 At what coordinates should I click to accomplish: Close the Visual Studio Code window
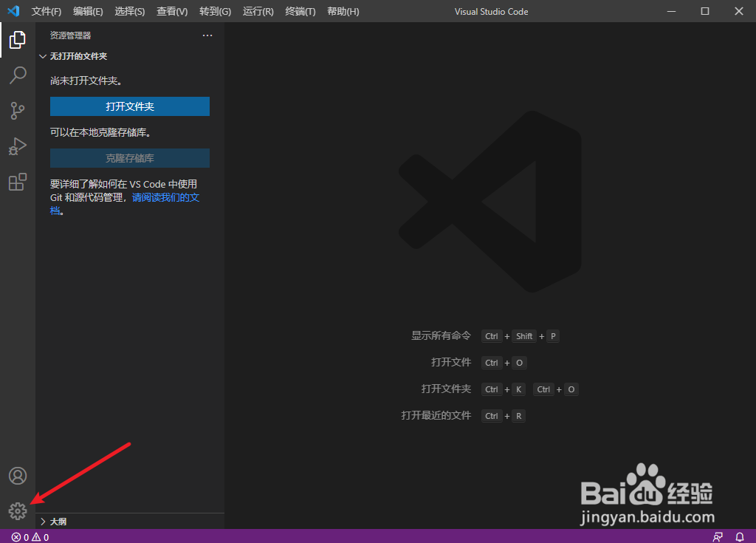point(738,11)
